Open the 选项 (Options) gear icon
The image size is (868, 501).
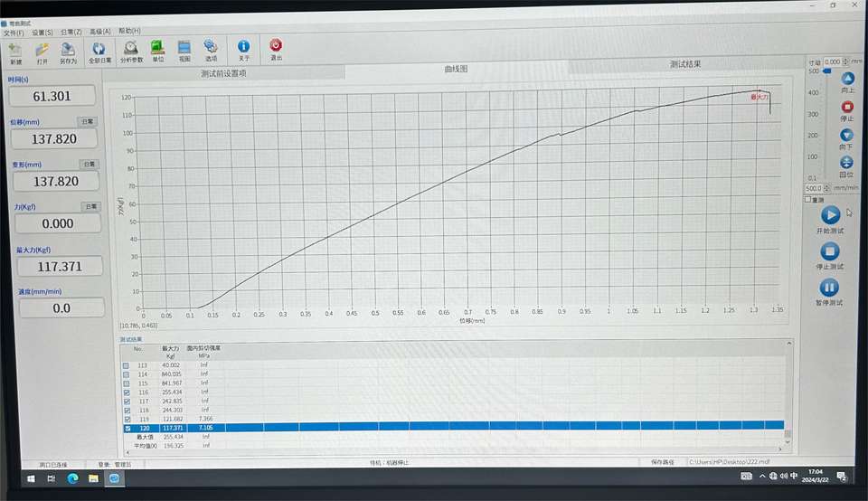pyautogui.click(x=211, y=49)
